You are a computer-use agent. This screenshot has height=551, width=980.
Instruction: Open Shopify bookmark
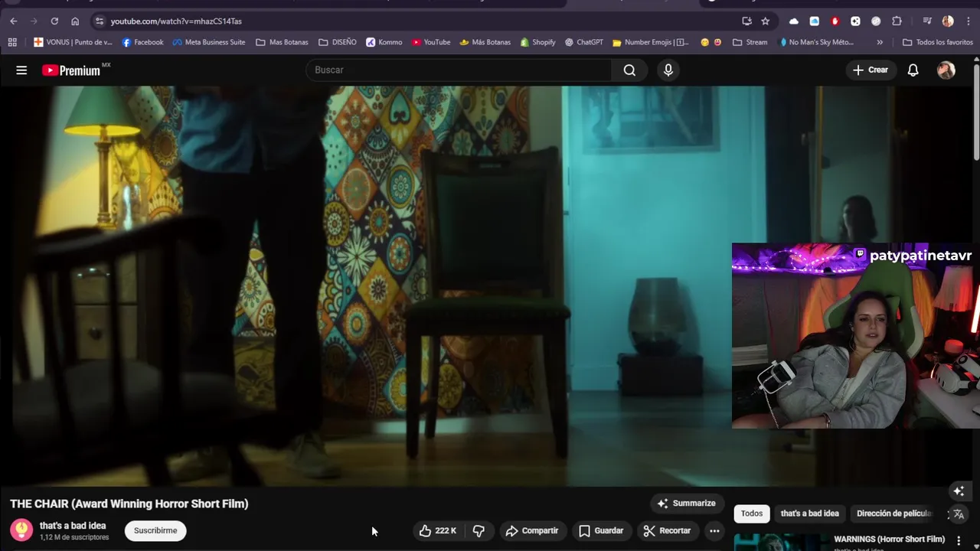point(537,42)
